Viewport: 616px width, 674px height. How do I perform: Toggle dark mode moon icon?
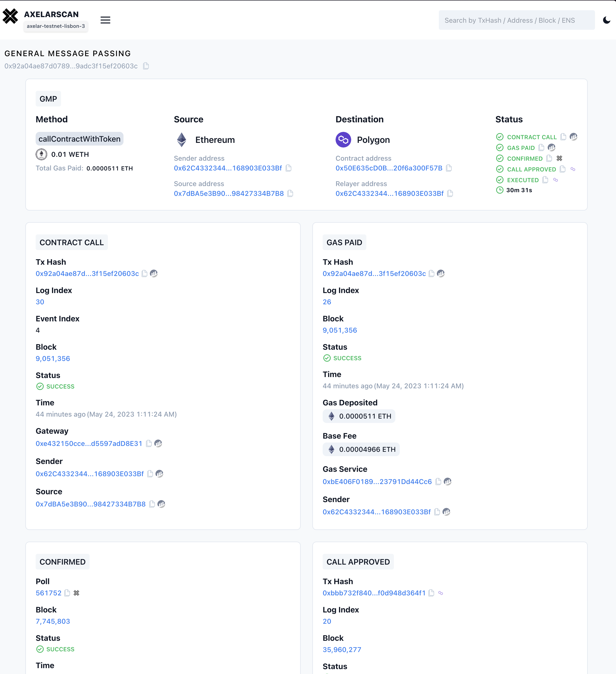(606, 20)
